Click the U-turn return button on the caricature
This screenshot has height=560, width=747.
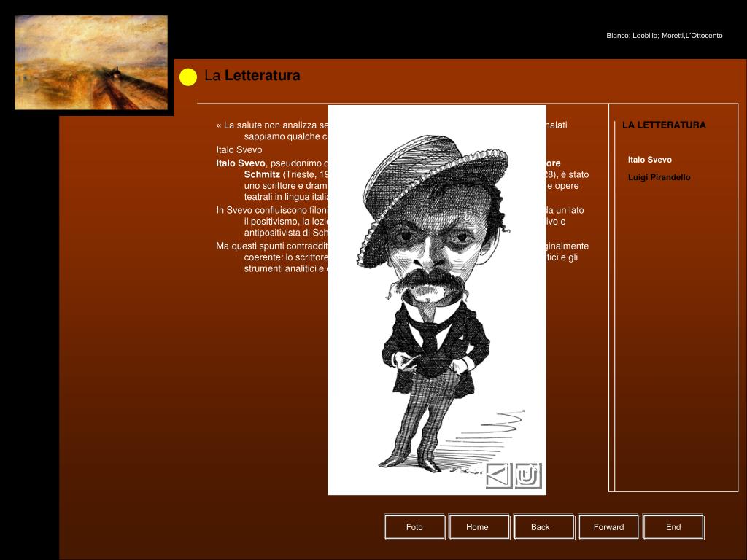528,475
